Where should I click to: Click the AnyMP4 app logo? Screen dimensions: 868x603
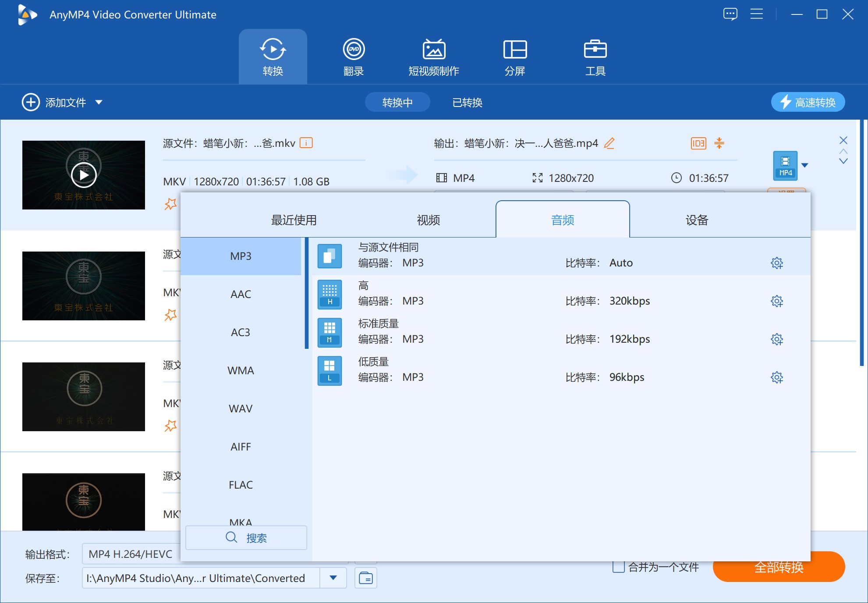tap(27, 14)
